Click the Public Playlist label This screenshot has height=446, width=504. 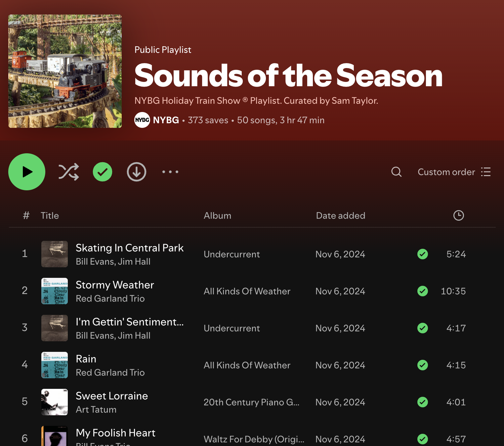tap(163, 50)
